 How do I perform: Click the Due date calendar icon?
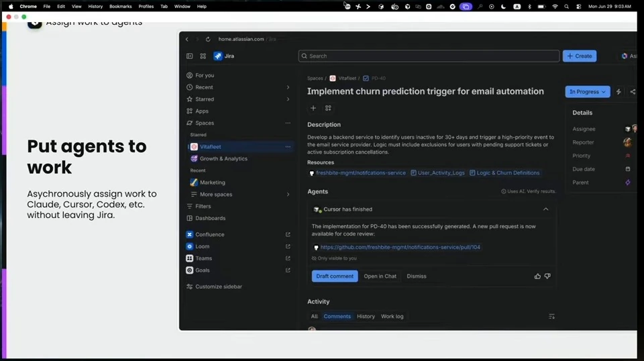(628, 169)
